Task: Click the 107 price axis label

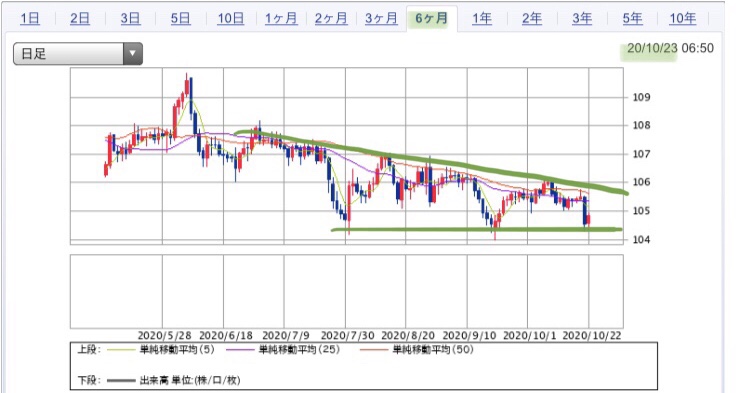Action: pyautogui.click(x=641, y=154)
